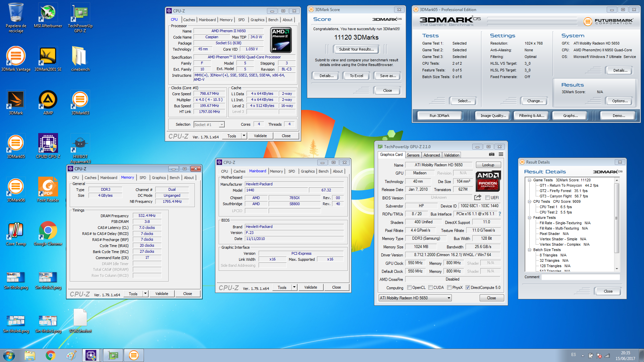The image size is (644, 362).
Task: Open the Papelera de reciclaje desktop icon
Action: tap(16, 17)
